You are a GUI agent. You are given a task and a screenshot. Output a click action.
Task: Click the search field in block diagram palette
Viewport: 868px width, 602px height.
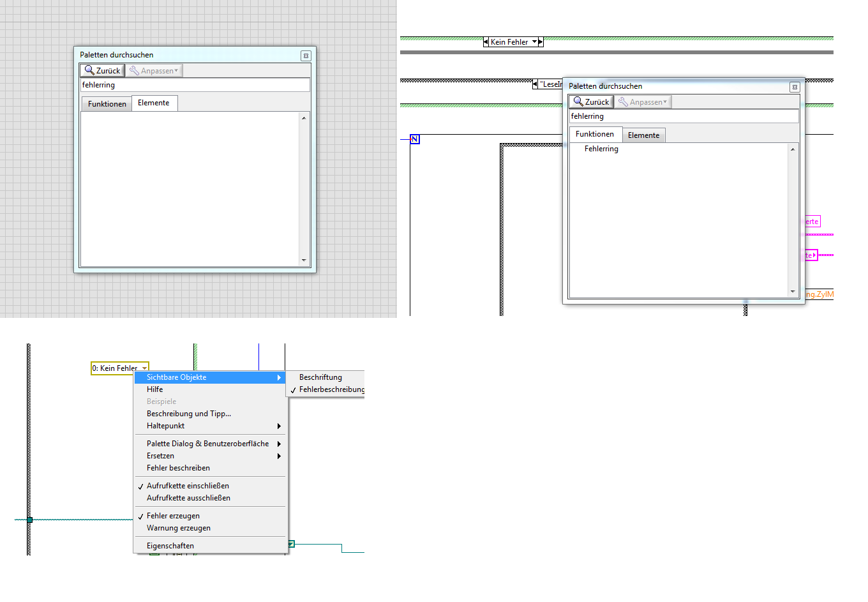tap(684, 116)
